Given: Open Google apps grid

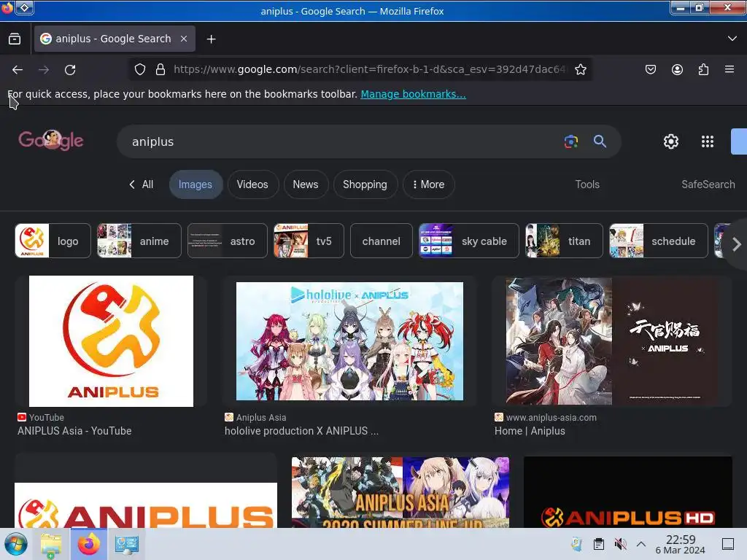Looking at the screenshot, I should [708, 141].
